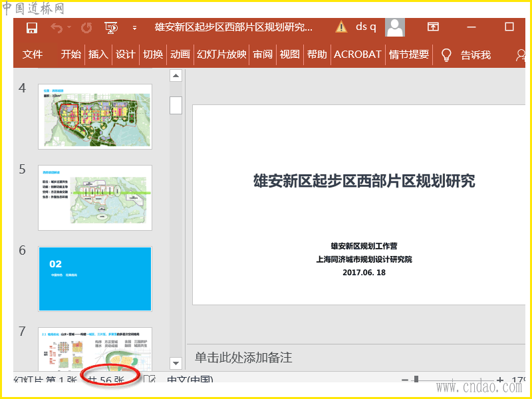The height and width of the screenshot is (399, 532).
Task: Start slideshow from beginning icon
Action: coord(111,27)
